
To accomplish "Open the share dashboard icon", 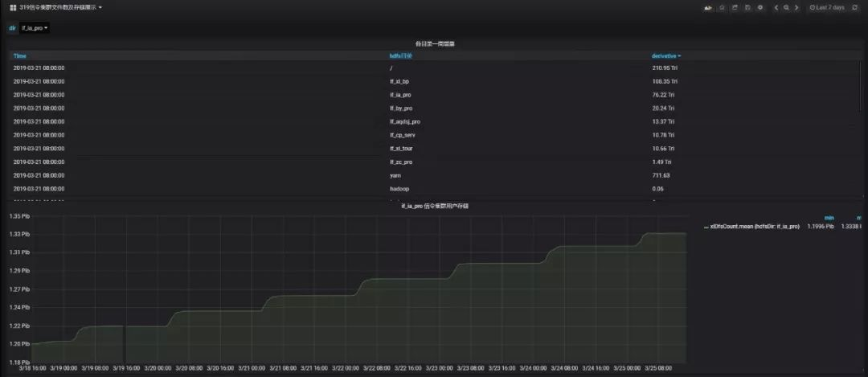I will click(735, 8).
